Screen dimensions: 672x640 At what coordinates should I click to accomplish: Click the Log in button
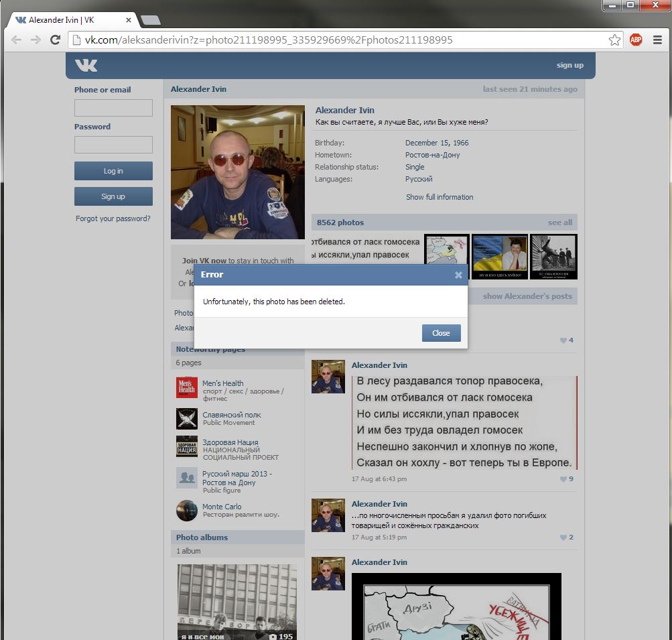click(x=113, y=171)
